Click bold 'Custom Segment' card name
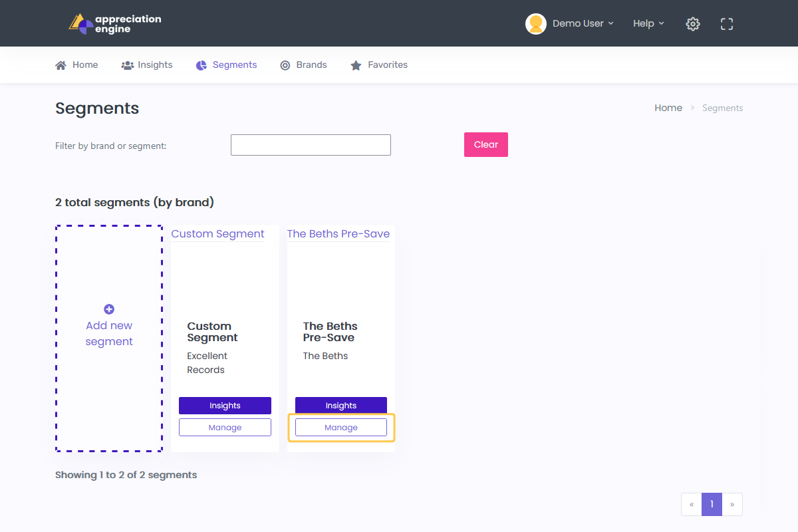This screenshot has width=798, height=532. (212, 332)
